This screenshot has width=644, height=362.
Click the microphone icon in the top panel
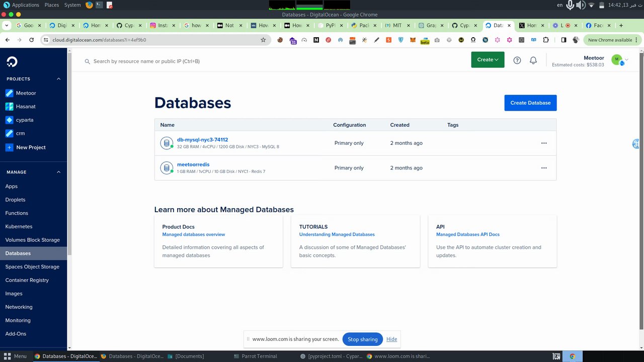[x=570, y=5]
